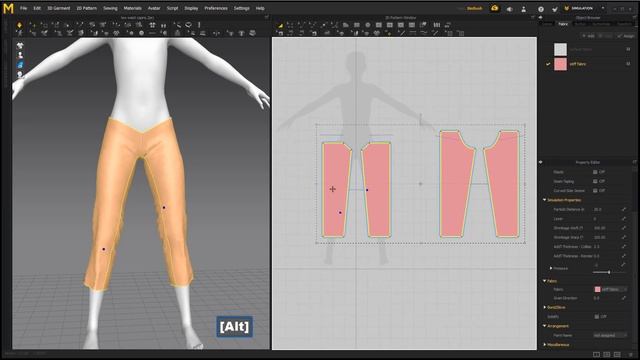Click the Assign button in Object Browser

(x=625, y=36)
